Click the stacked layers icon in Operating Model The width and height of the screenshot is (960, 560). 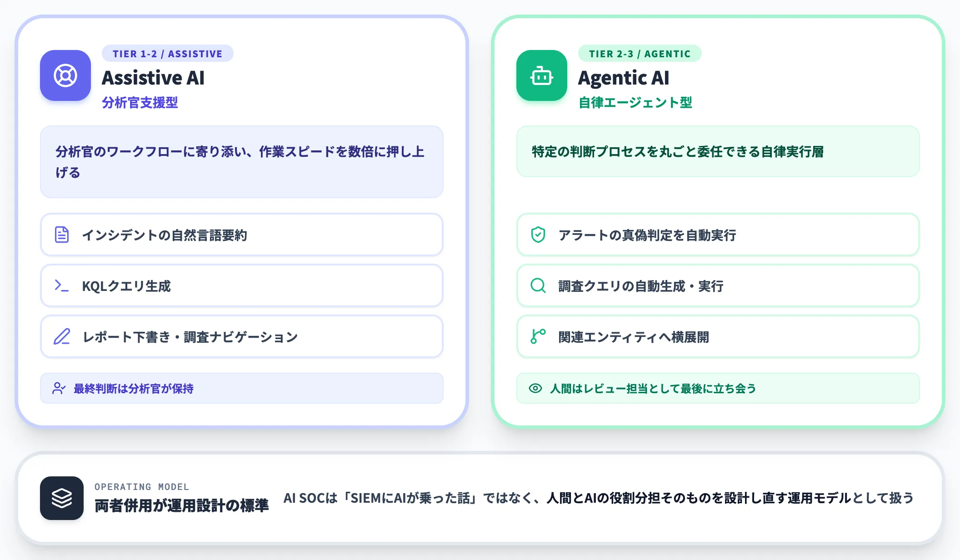(x=62, y=498)
